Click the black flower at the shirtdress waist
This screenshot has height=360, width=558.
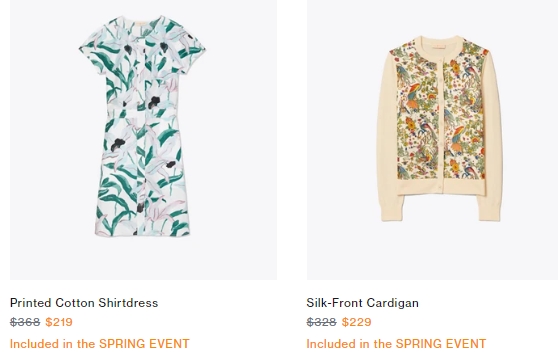[154, 102]
